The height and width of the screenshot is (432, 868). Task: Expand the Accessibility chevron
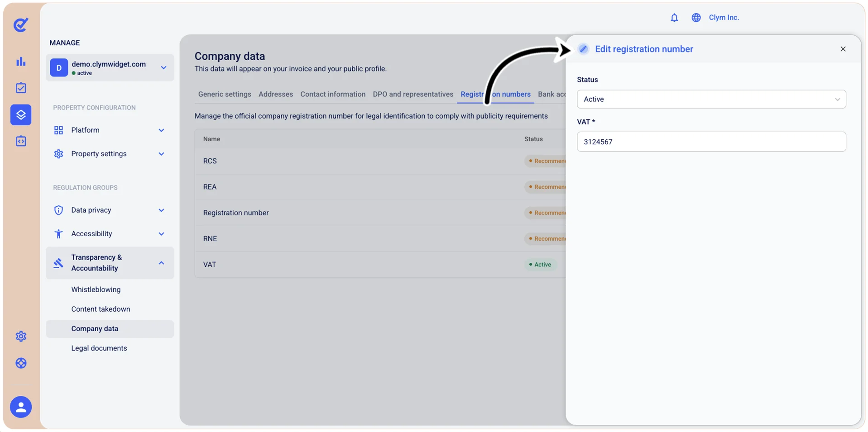(161, 234)
